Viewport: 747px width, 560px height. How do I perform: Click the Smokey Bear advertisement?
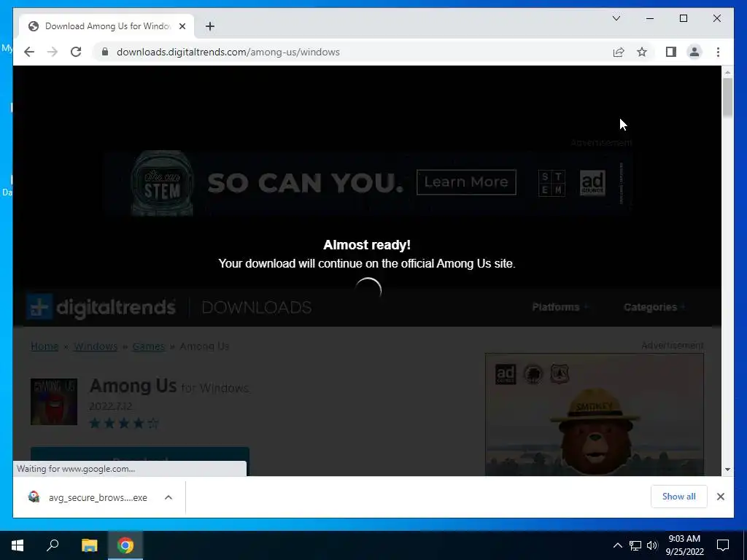[x=594, y=414]
